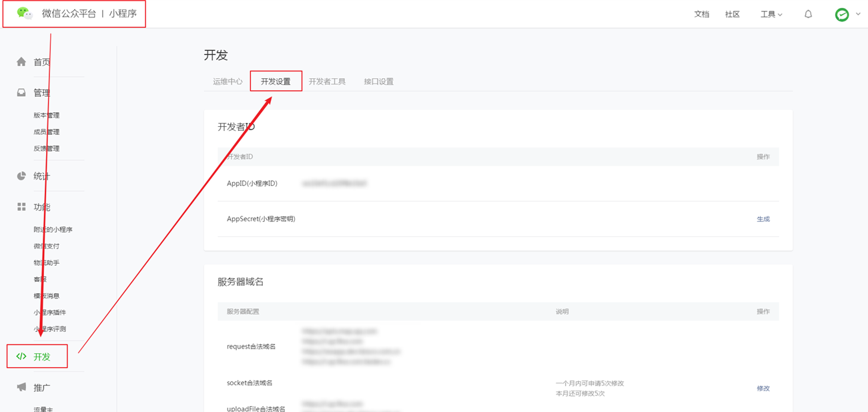868x412 pixels.
Task: Click the 说明 column header
Action: [562, 312]
